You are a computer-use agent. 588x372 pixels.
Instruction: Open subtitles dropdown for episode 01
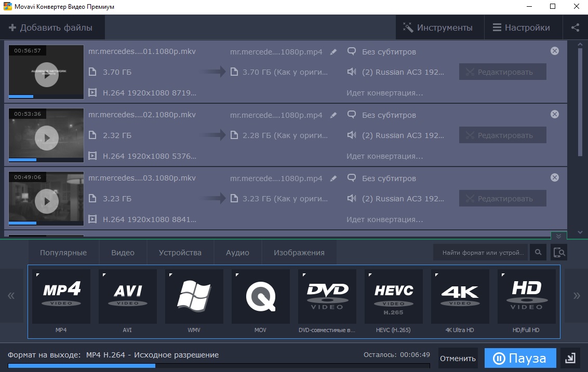(382, 52)
